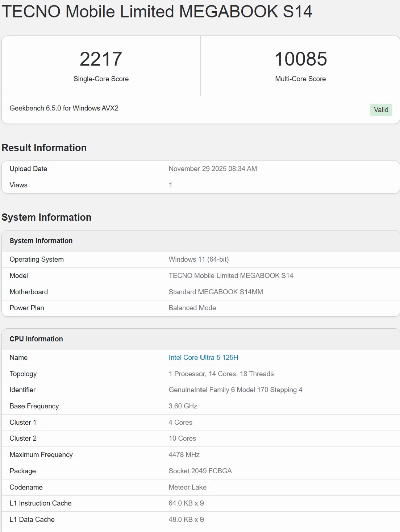Click the page title MEGABOOK S14 heading
400x532 pixels.
click(157, 12)
